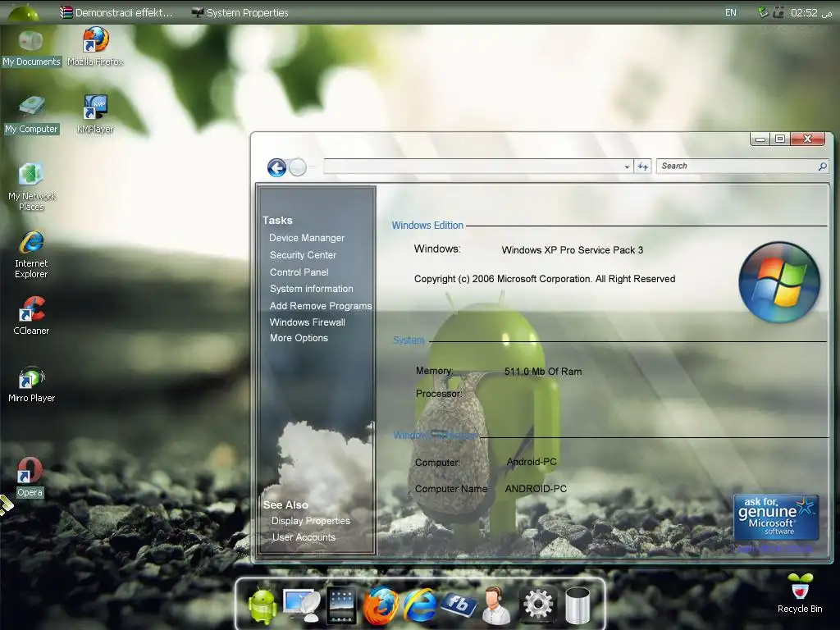Screen dimensions: 840x630
Task: Launch Mozilla Firefox desktop shortcut
Action: click(95, 48)
